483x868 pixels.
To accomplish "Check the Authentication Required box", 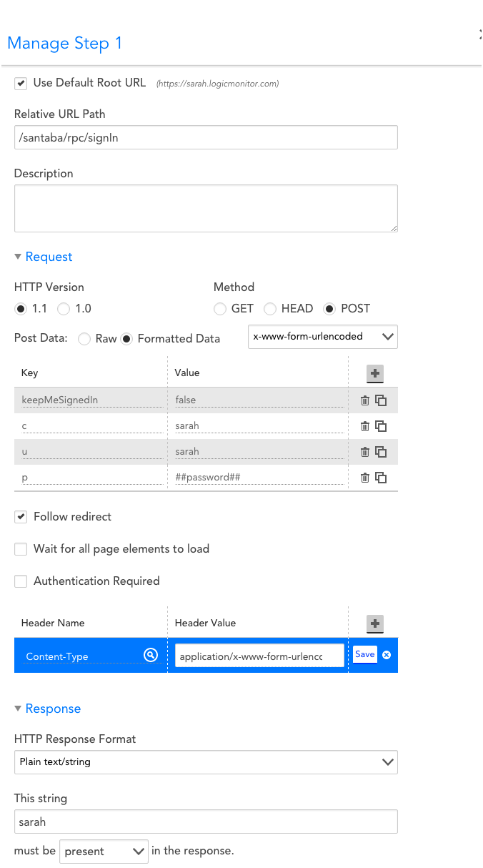I will pyautogui.click(x=21, y=581).
